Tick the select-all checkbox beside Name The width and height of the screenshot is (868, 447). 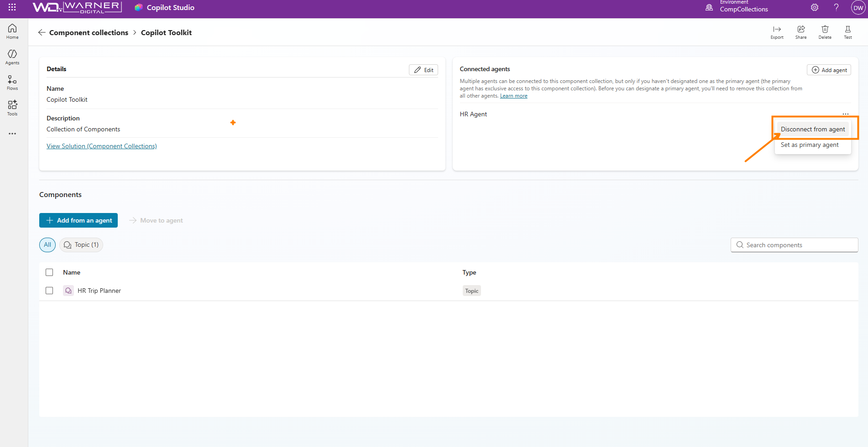(x=49, y=272)
